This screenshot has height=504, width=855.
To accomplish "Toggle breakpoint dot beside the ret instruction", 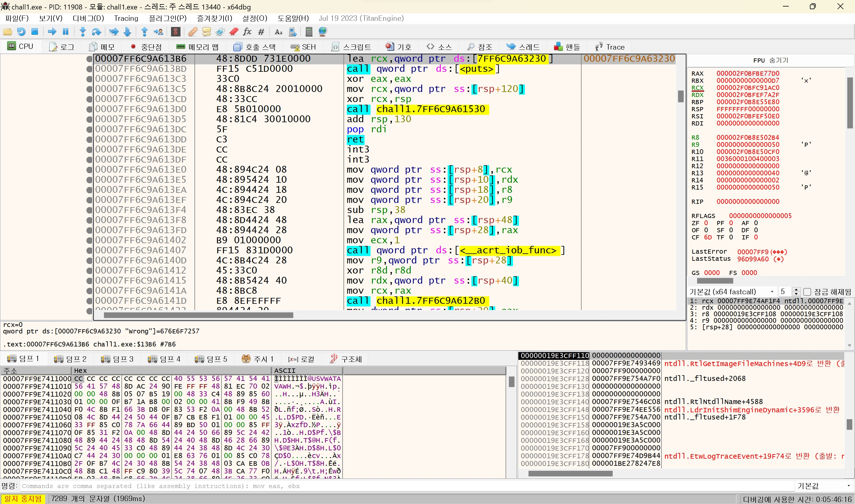I will [x=89, y=140].
